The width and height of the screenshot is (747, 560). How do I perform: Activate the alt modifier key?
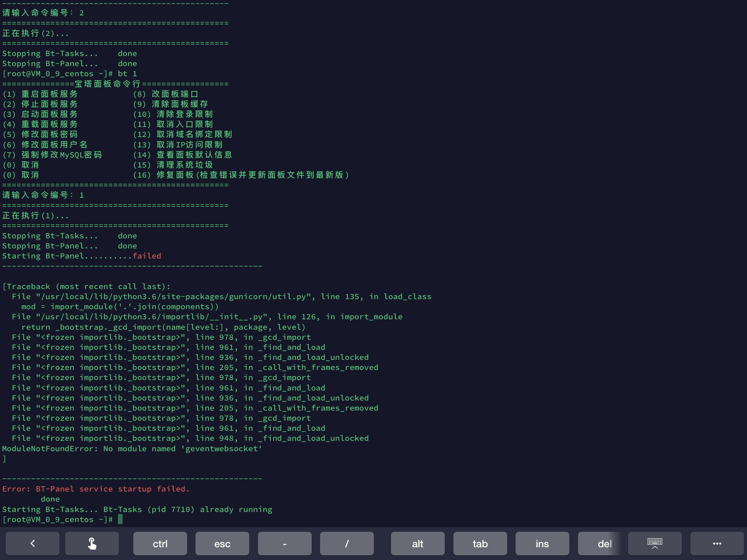coord(418,544)
